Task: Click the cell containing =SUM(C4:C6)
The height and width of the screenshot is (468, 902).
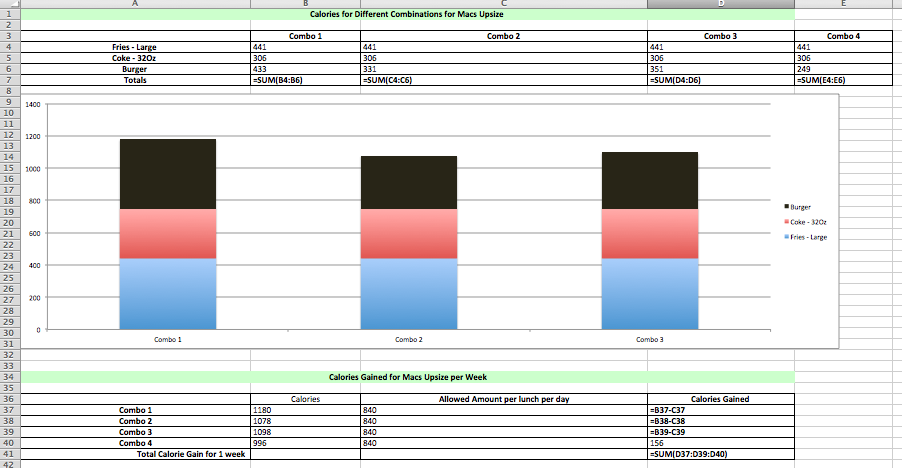Action: pos(504,80)
